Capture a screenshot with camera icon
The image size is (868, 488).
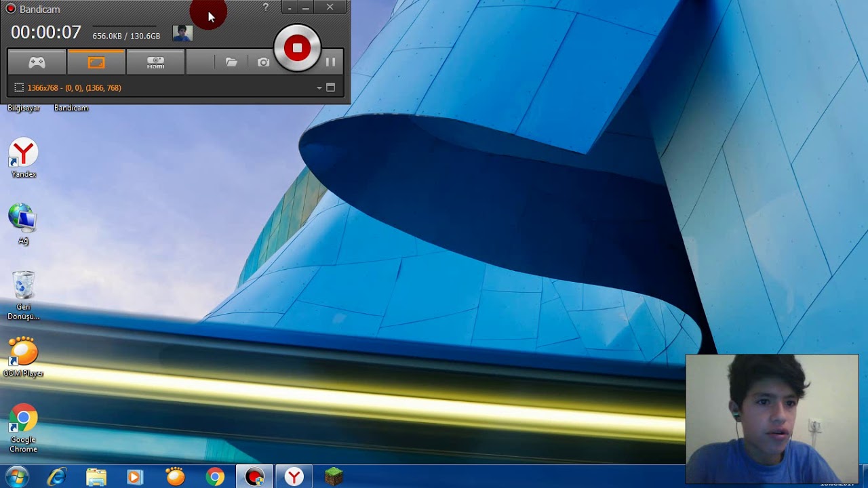point(263,62)
